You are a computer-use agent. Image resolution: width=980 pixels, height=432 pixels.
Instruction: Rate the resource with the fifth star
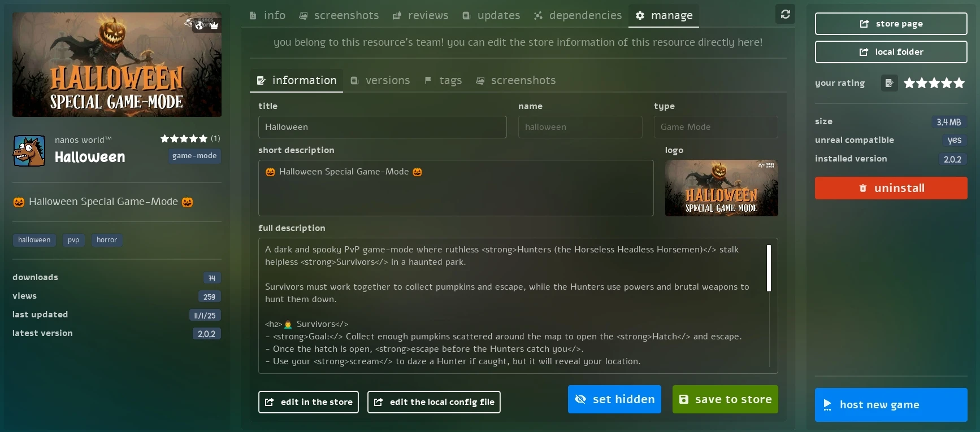coord(959,83)
